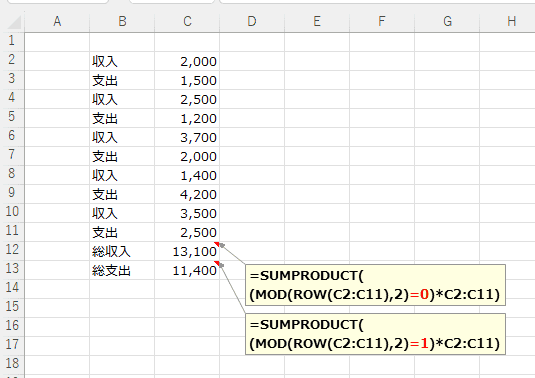Select cell B3 labeled 支出
The height and width of the screenshot is (378, 535).
(x=122, y=81)
